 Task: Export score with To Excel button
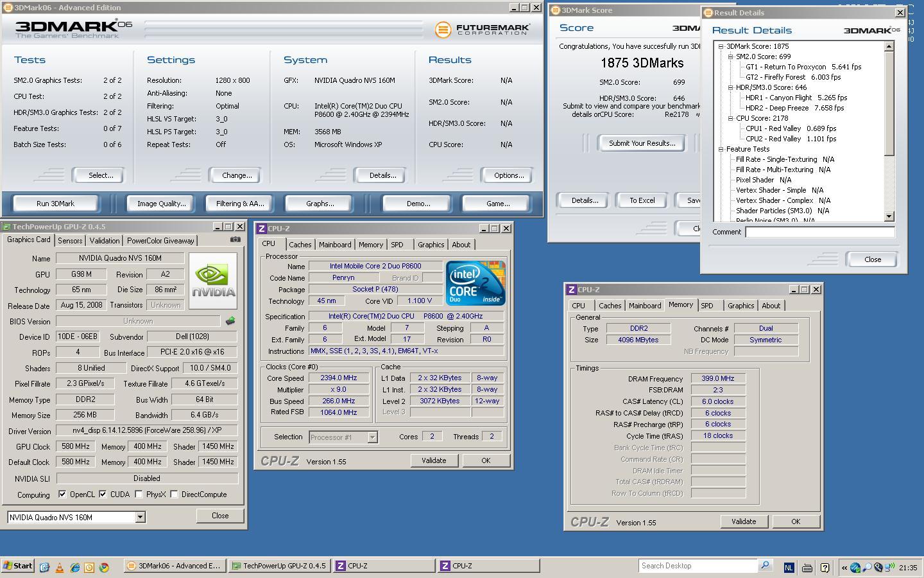(642, 200)
